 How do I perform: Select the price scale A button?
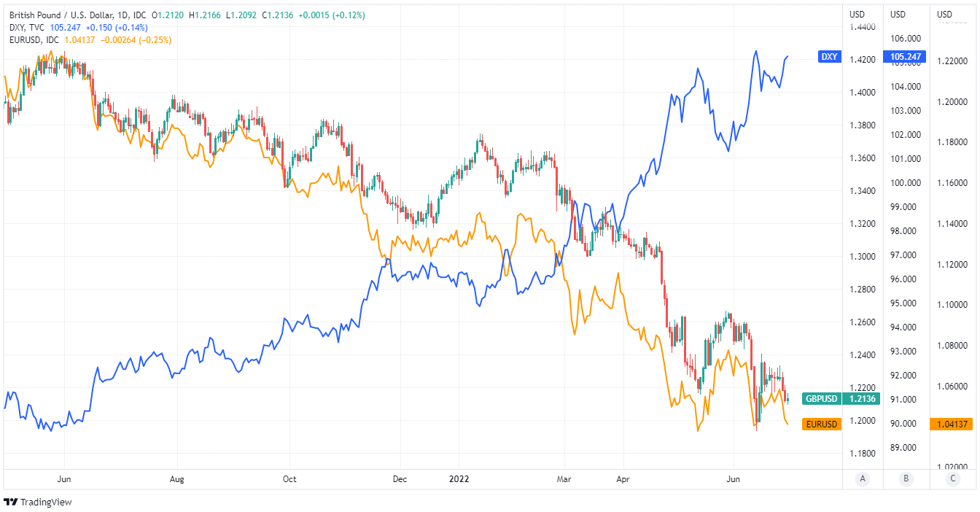[x=863, y=479]
